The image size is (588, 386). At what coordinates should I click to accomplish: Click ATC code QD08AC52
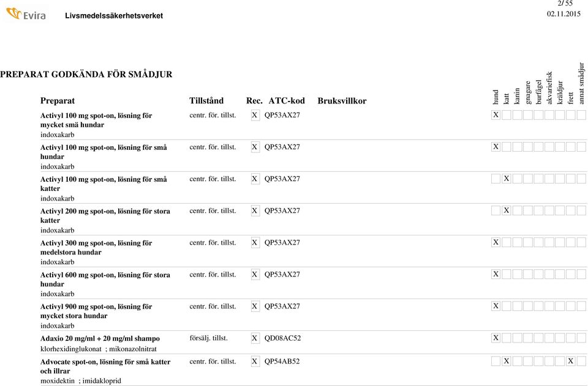click(x=282, y=338)
